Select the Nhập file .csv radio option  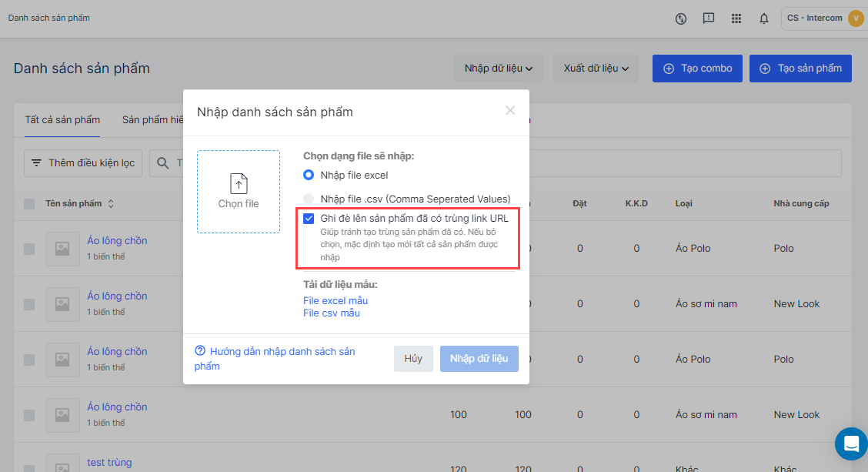point(309,199)
